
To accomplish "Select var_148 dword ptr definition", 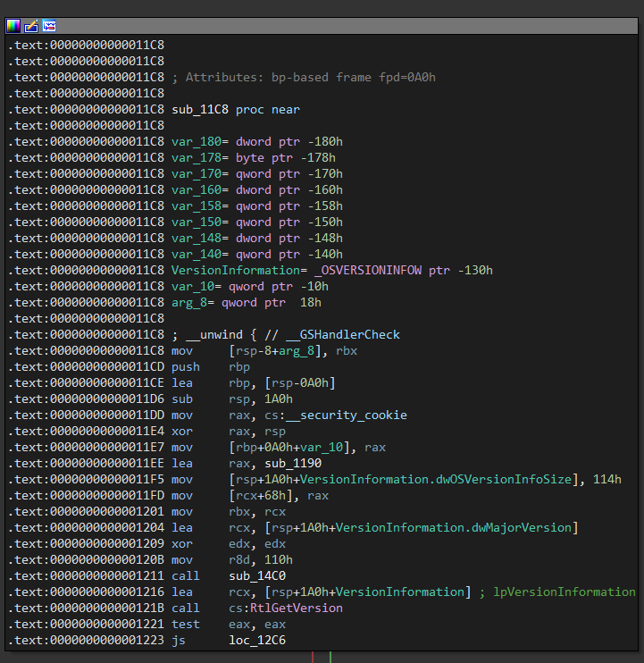I will 257,238.
